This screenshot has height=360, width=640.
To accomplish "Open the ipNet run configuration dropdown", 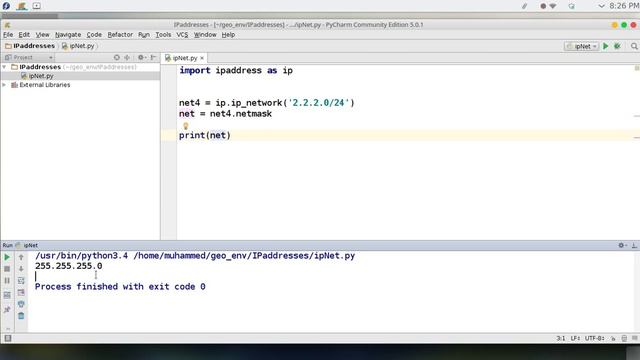I will [582, 46].
